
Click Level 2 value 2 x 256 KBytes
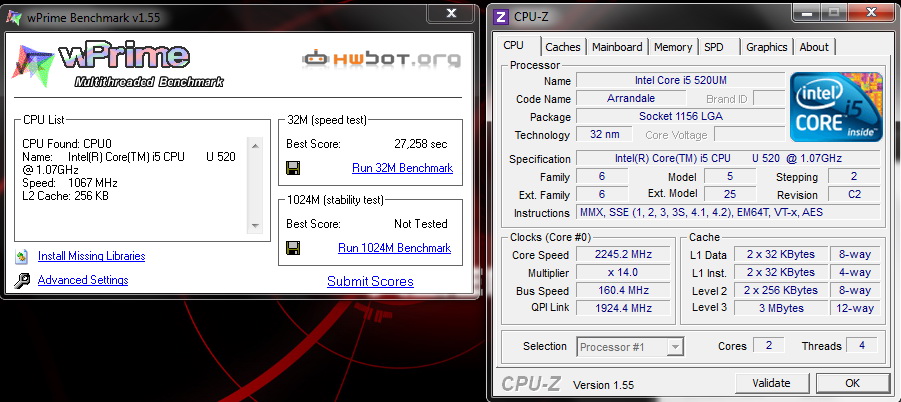(780, 290)
